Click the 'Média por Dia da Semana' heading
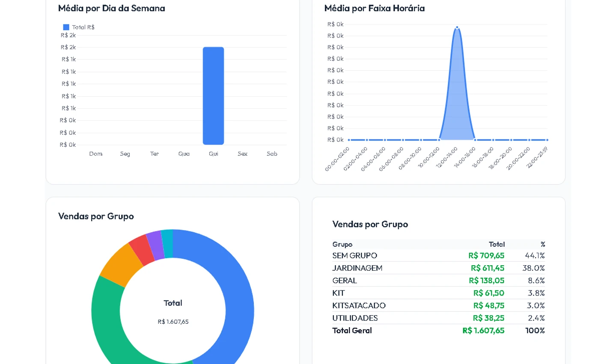 112,8
